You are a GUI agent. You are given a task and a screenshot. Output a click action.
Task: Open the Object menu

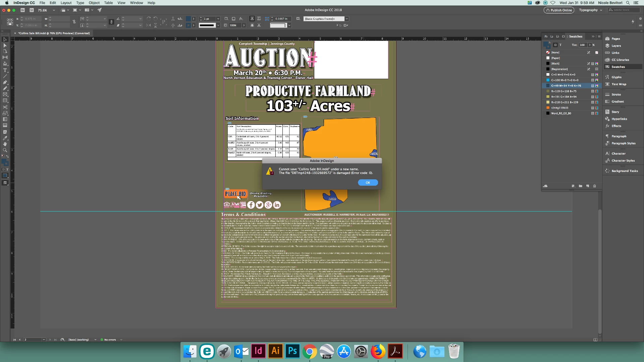(94, 3)
